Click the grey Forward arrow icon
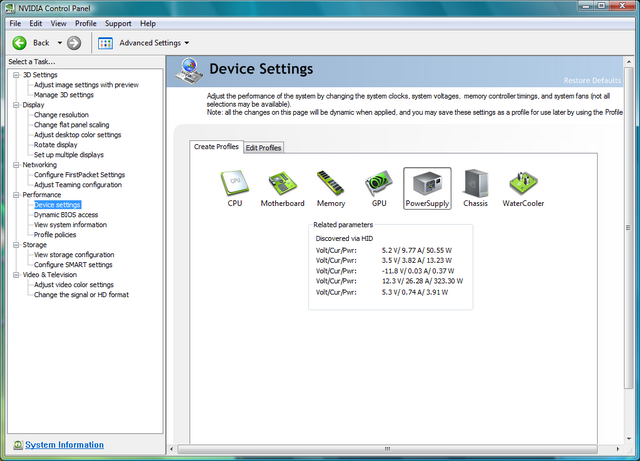Screen dimensions: 640x461 (74, 43)
